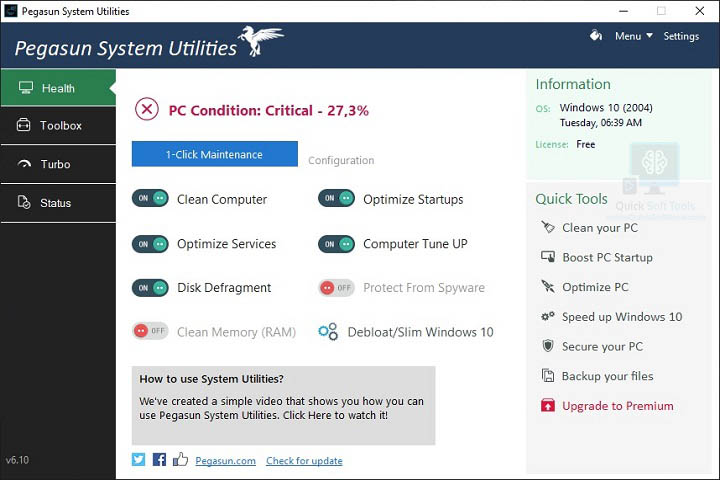The height and width of the screenshot is (480, 720).
Task: Click the Backup your files icon
Action: click(x=547, y=375)
